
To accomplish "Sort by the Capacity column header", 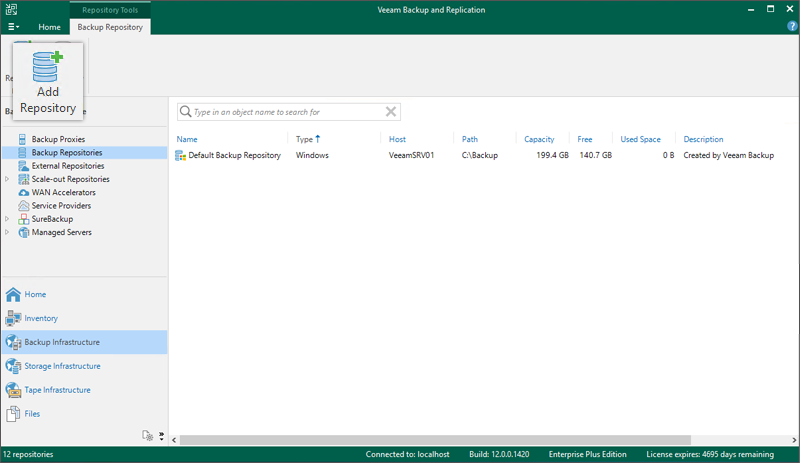I will [x=539, y=139].
